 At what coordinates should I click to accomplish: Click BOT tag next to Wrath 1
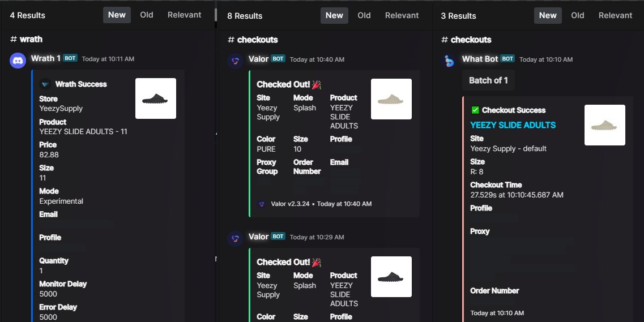coord(70,58)
